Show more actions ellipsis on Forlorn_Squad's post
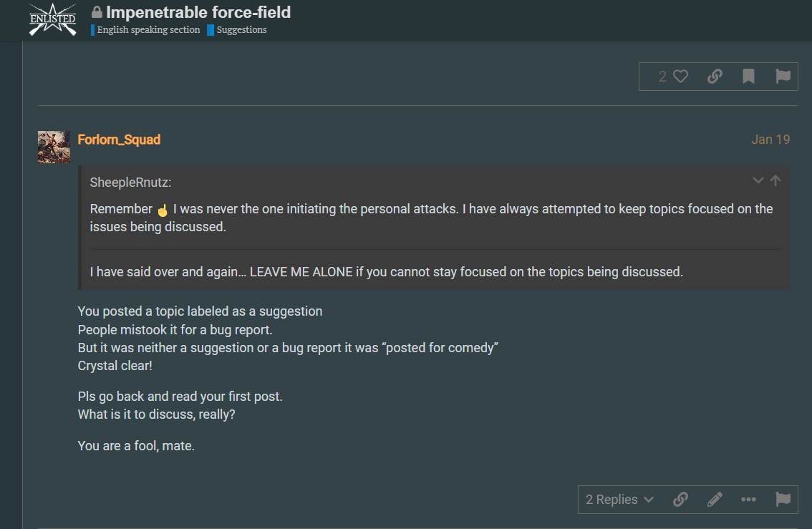Viewport: 812px width, 529px height. point(748,500)
